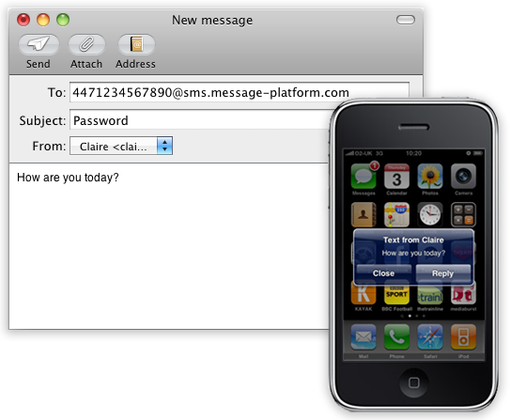Viewport: 510px width, 420px height.
Task: Launch the Camera app on the iPhone
Action: 463,176
